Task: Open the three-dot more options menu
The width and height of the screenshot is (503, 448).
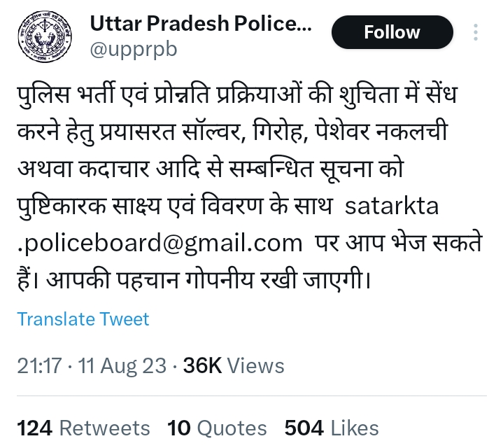Action: (476, 32)
